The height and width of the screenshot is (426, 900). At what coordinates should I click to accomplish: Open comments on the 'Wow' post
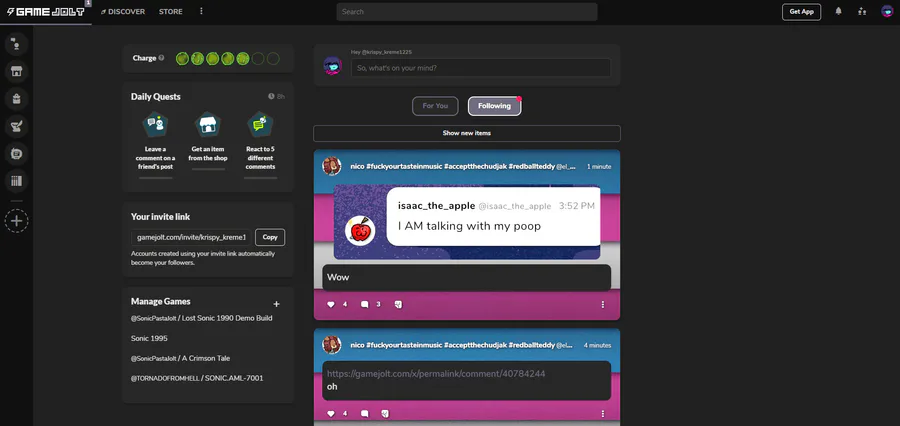point(364,305)
